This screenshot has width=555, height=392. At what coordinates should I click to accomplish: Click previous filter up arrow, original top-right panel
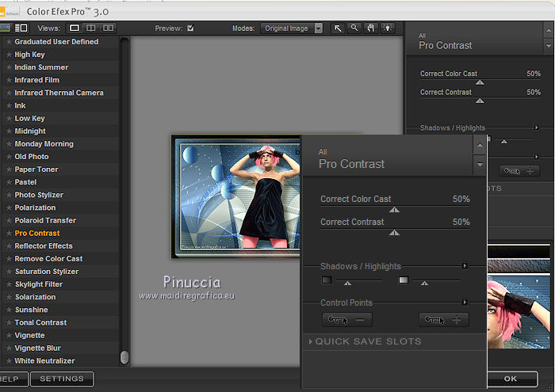[549, 31]
